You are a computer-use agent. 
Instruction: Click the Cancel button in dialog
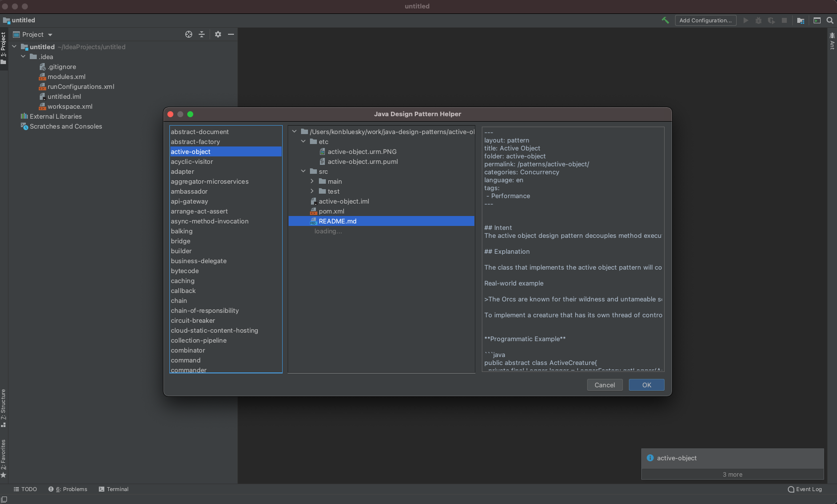pyautogui.click(x=605, y=385)
